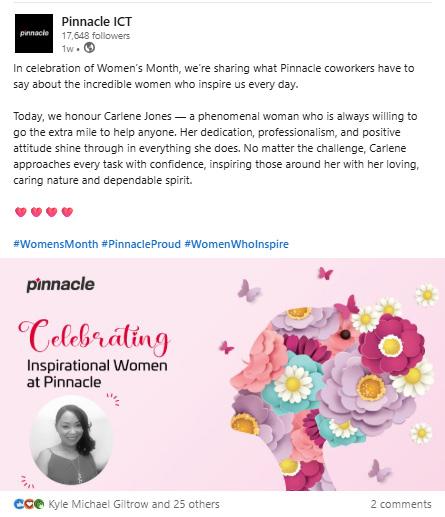Image resolution: width=445 pixels, height=517 pixels.
Task: Click the last pink heart emoji
Action: coord(67,212)
